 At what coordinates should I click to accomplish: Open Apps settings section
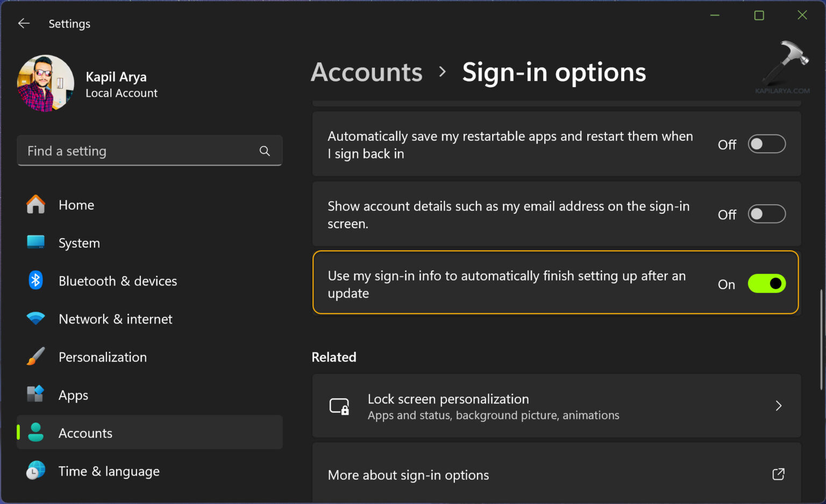pyautogui.click(x=149, y=395)
